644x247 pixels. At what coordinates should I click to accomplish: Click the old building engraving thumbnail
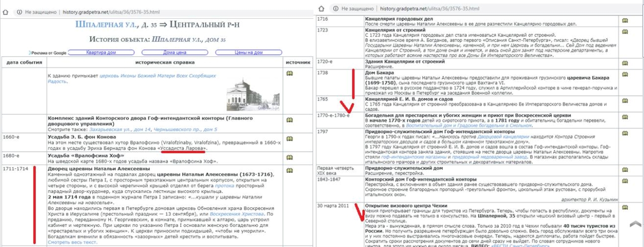(x=254, y=94)
